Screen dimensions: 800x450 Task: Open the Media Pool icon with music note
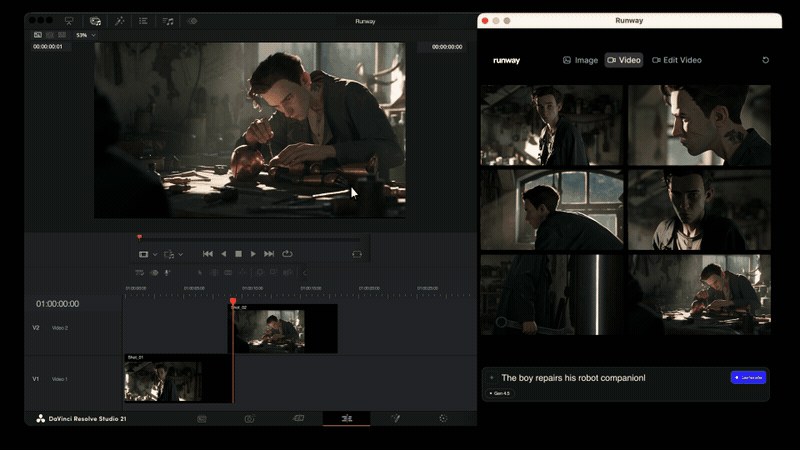click(95, 21)
